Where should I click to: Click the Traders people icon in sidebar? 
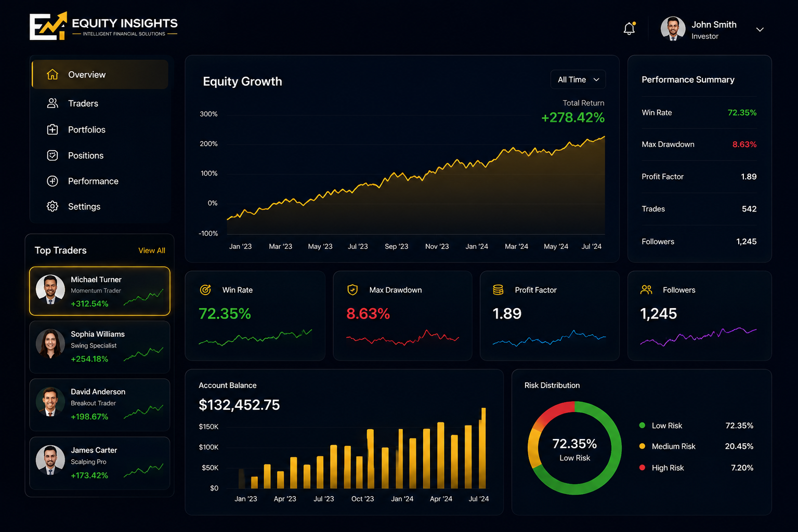coord(53,103)
